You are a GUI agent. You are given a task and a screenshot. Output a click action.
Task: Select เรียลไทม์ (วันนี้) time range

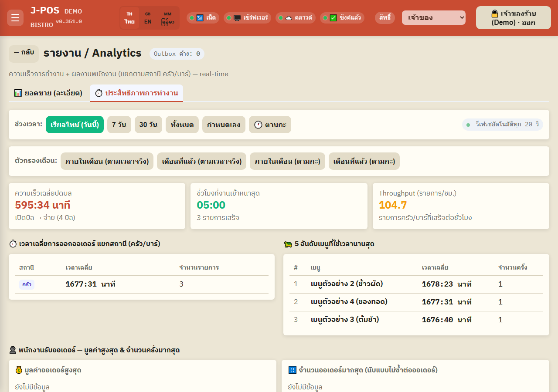pyautogui.click(x=75, y=125)
